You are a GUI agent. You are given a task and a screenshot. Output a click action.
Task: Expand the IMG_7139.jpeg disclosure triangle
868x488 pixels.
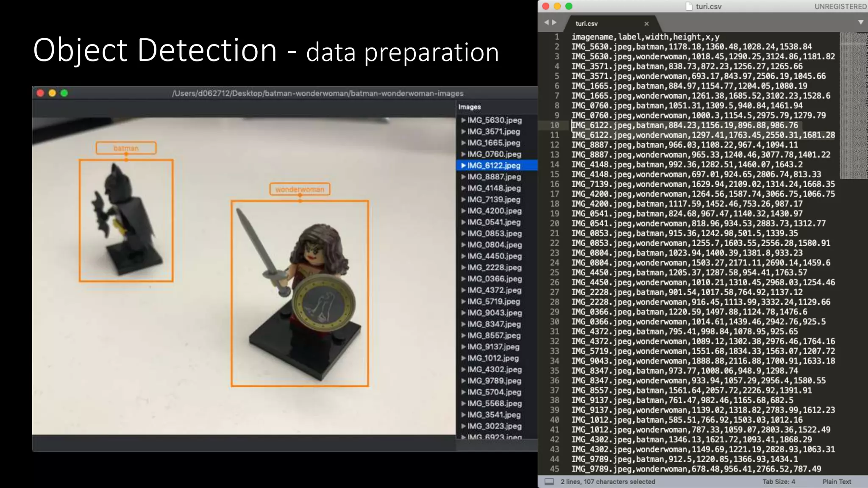coord(463,200)
